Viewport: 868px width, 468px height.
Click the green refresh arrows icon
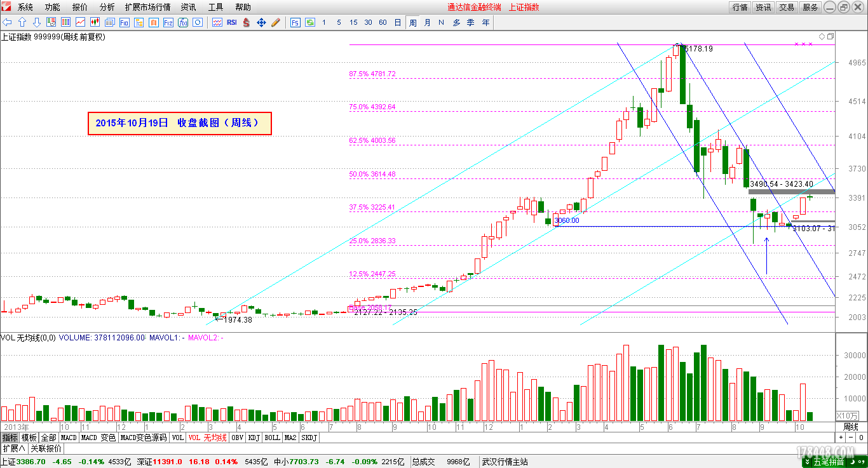(310, 22)
